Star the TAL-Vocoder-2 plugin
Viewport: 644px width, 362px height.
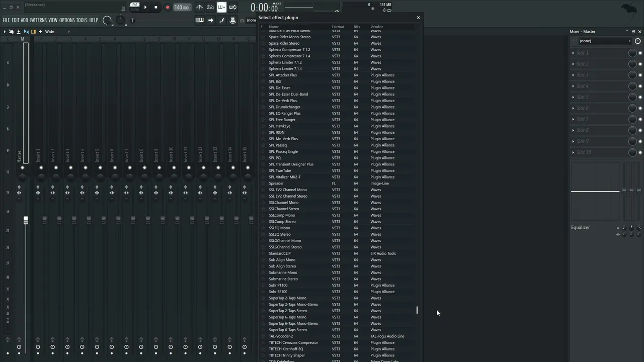click(263, 336)
